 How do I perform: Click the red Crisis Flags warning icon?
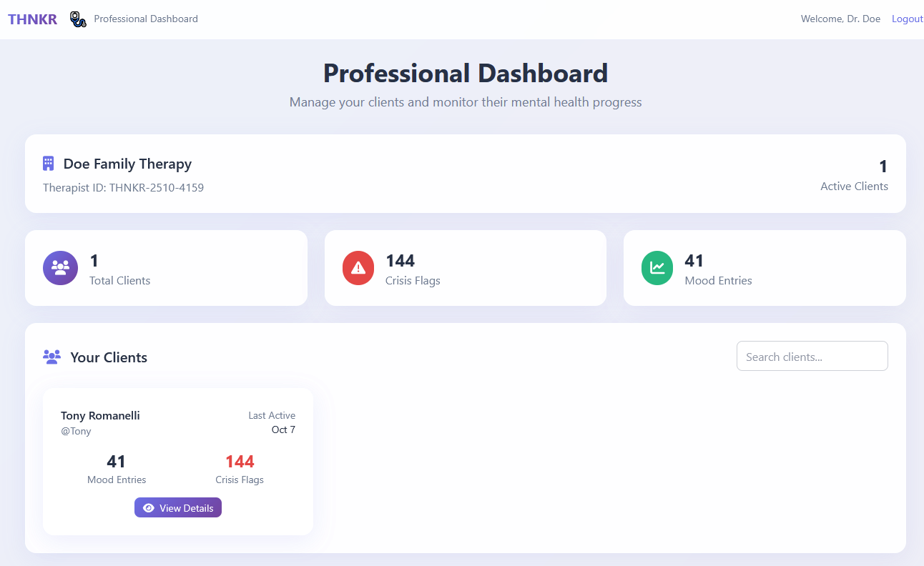tap(359, 268)
